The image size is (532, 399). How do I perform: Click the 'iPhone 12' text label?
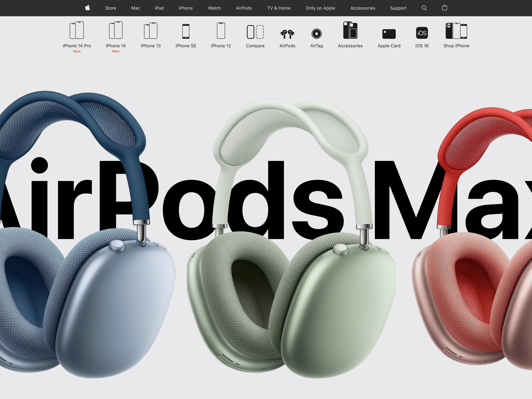click(221, 46)
